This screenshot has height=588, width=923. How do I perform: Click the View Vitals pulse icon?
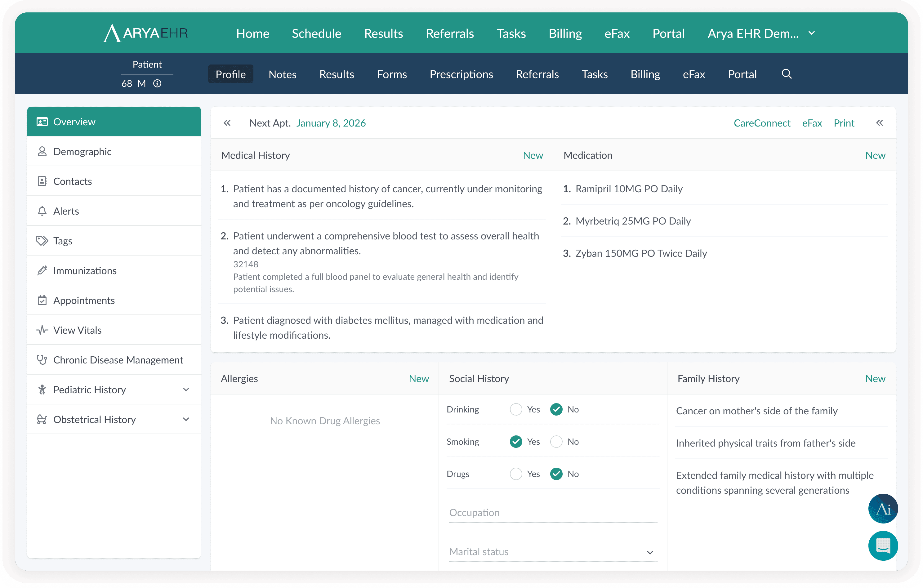[42, 330]
